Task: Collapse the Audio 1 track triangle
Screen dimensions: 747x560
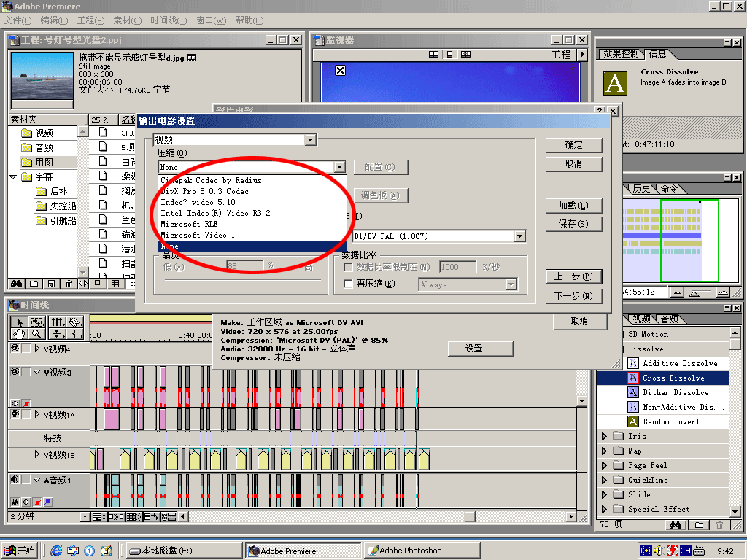Action: [36, 480]
